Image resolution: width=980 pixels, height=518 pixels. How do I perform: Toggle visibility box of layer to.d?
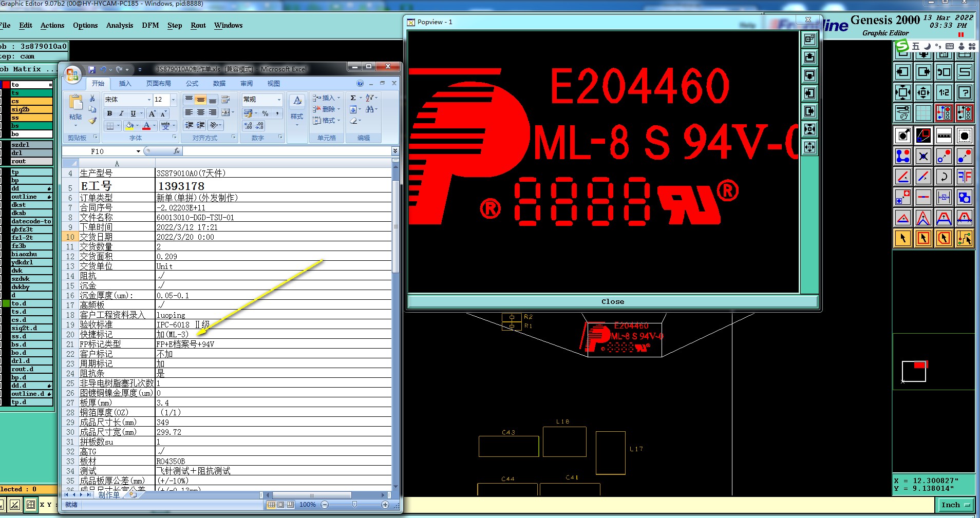coord(6,303)
